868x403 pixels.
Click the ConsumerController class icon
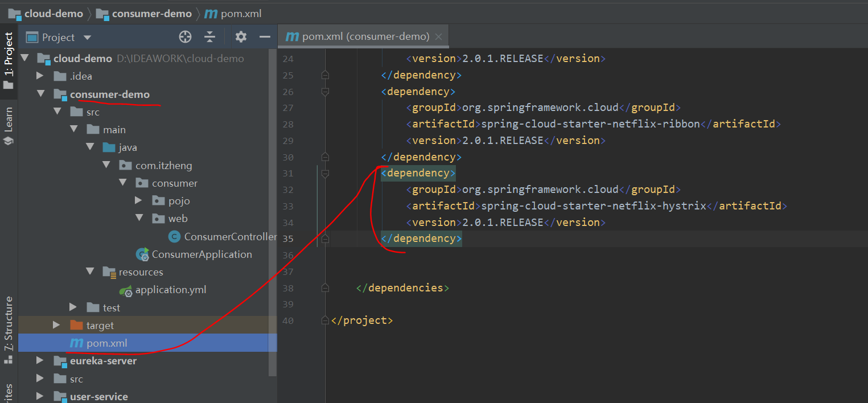pyautogui.click(x=174, y=236)
